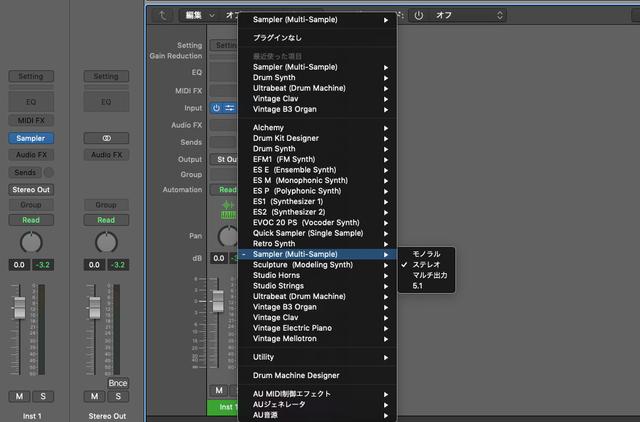This screenshot has height=422, width=640.
Task: Expand Quick Sampler (Single Sample) arrow
Action: 386,233
